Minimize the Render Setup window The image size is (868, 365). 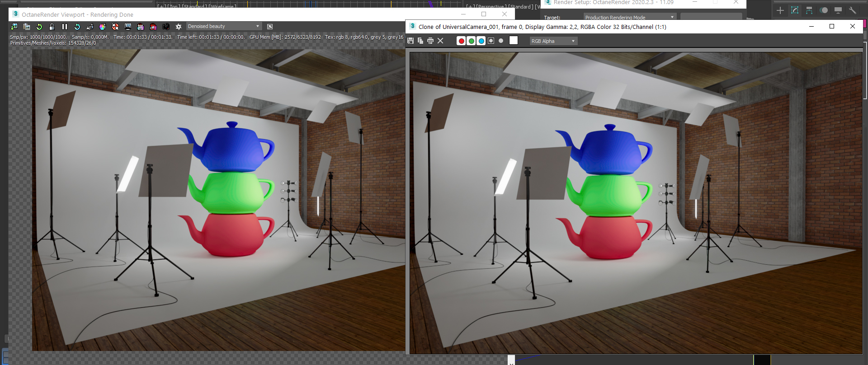click(695, 2)
